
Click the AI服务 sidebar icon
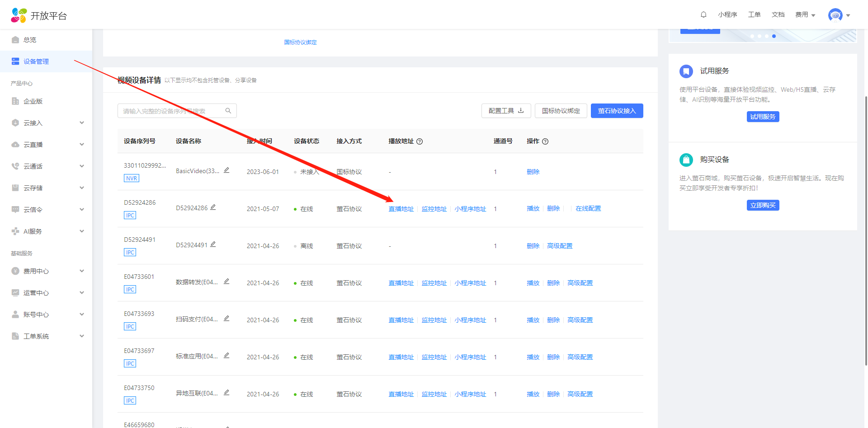(x=15, y=231)
